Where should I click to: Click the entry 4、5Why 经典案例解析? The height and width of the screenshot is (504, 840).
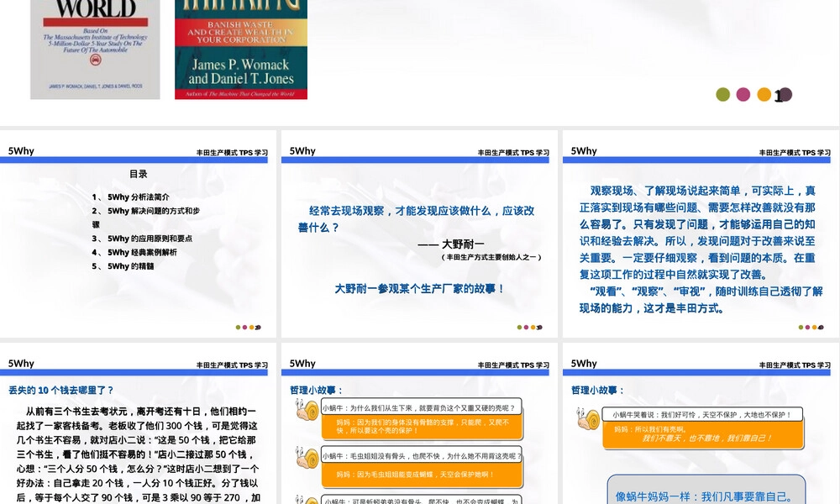point(134,252)
